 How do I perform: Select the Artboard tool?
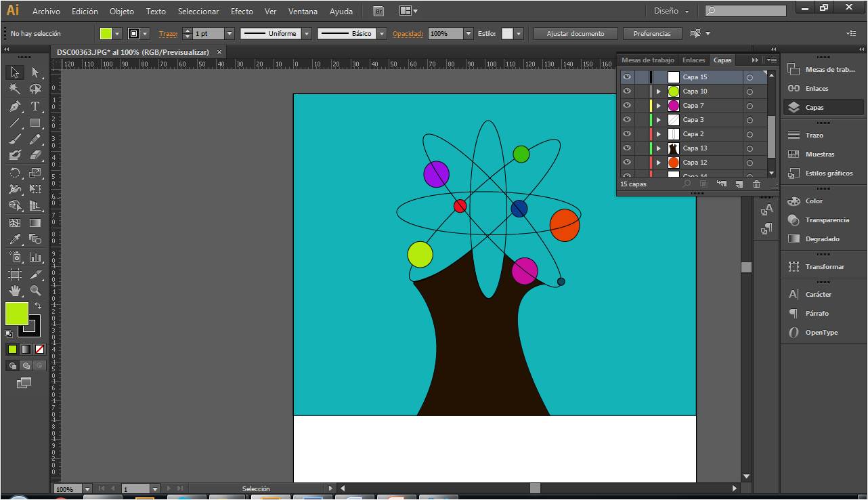tap(15, 274)
